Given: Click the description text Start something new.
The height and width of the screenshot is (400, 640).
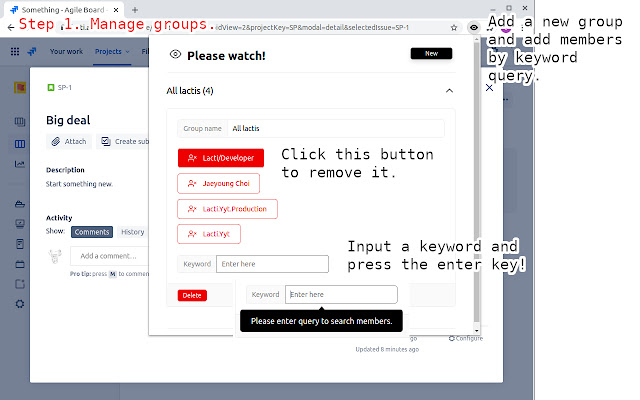Looking at the screenshot, I should pos(79,184).
